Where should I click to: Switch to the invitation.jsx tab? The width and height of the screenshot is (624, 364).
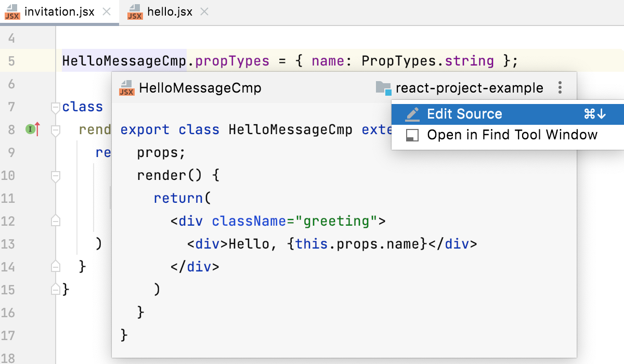[54, 11]
